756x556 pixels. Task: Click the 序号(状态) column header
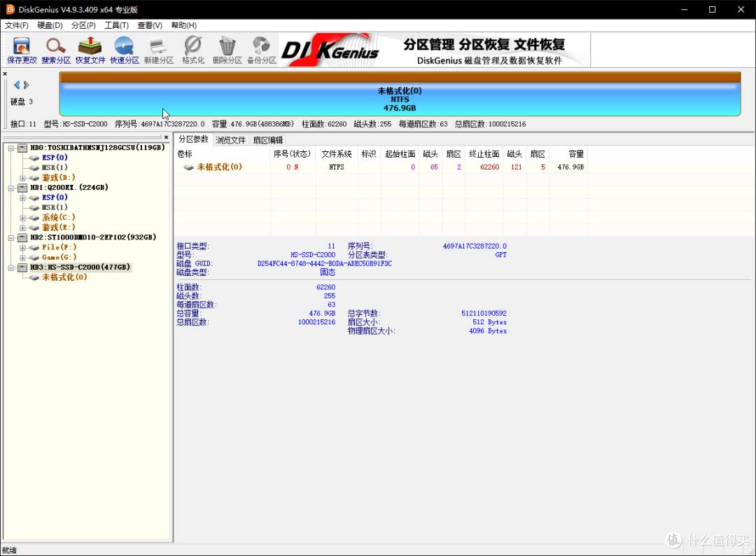click(x=292, y=154)
